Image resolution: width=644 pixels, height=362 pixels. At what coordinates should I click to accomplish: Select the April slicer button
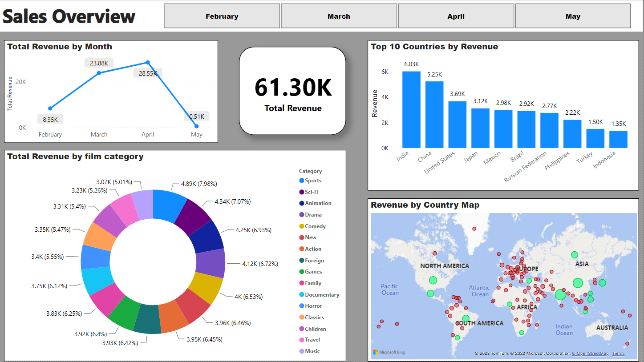456,16
